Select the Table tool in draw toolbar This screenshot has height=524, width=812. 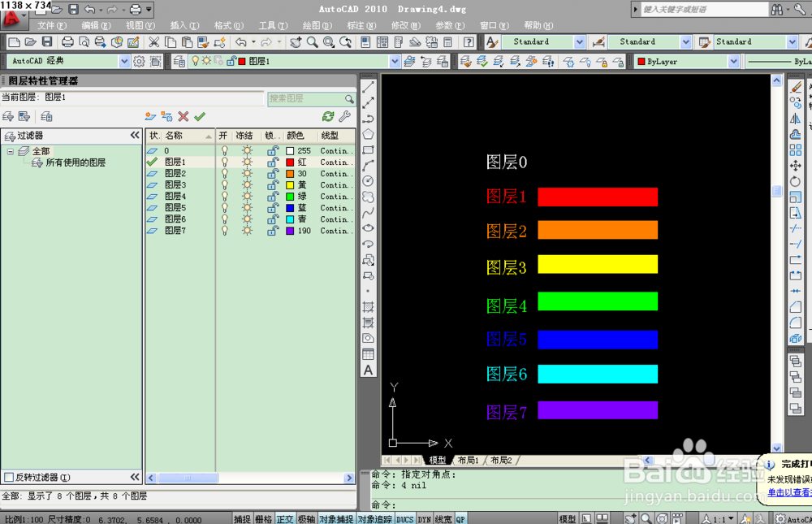coord(368,354)
